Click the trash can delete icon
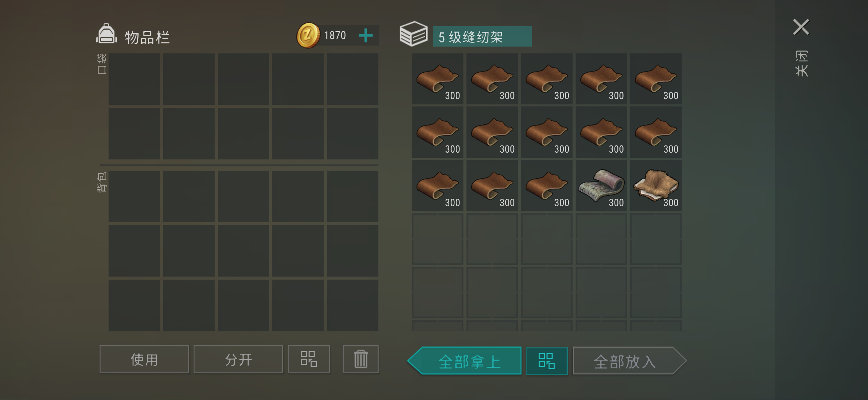Image resolution: width=868 pixels, height=400 pixels. [361, 359]
